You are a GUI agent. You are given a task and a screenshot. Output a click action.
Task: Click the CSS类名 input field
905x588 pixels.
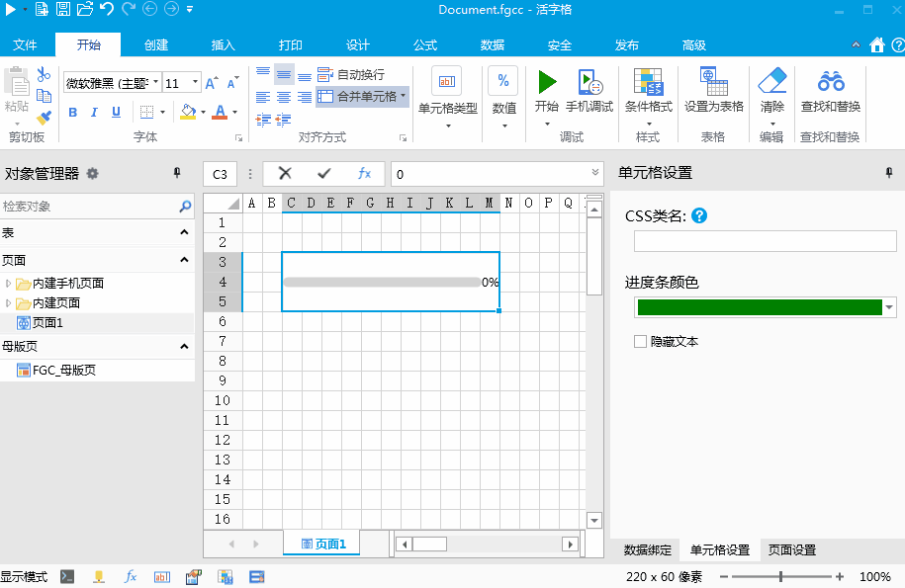point(766,241)
